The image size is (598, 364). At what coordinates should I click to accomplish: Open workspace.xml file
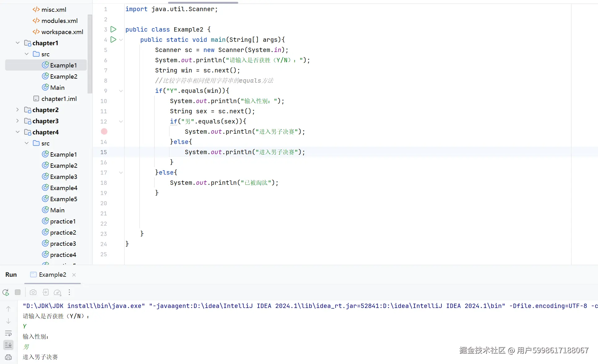tap(62, 32)
